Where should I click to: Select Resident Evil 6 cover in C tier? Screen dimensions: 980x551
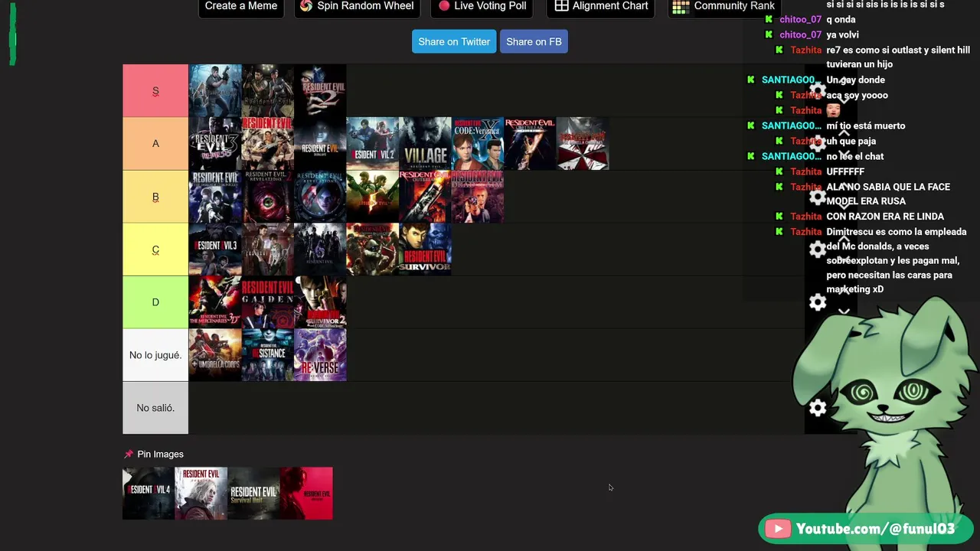320,249
